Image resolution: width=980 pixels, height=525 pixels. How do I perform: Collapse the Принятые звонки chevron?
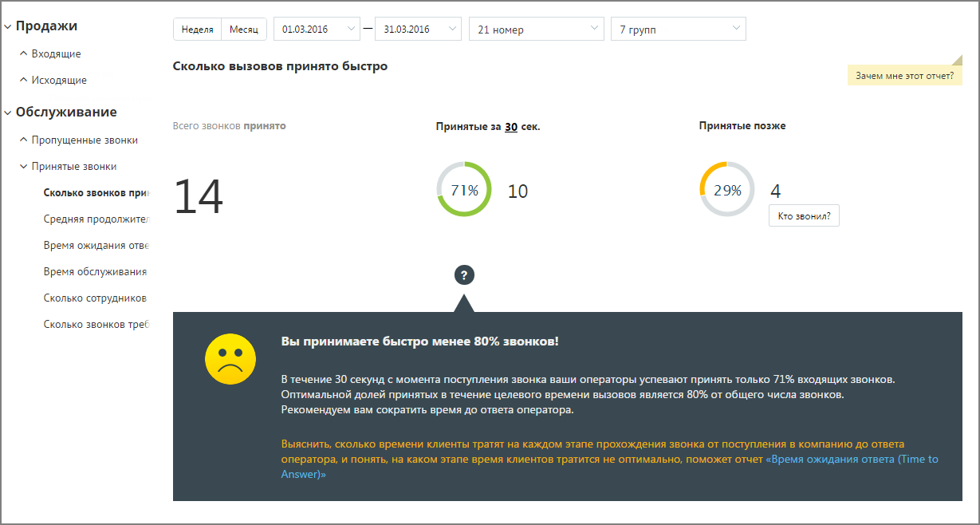(x=23, y=167)
